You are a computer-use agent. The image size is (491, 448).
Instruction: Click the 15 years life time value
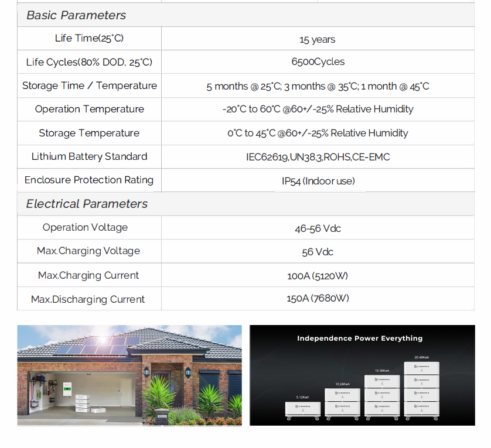(x=318, y=39)
